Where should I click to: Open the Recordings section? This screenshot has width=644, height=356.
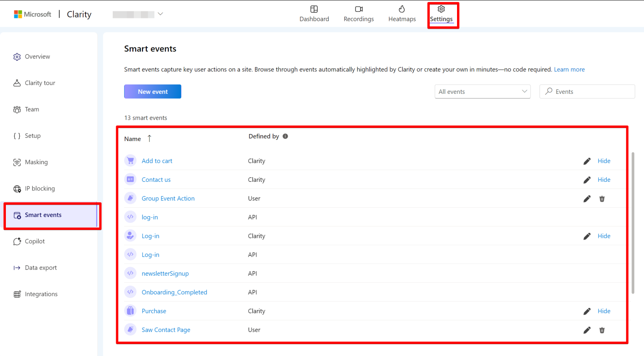coord(358,13)
